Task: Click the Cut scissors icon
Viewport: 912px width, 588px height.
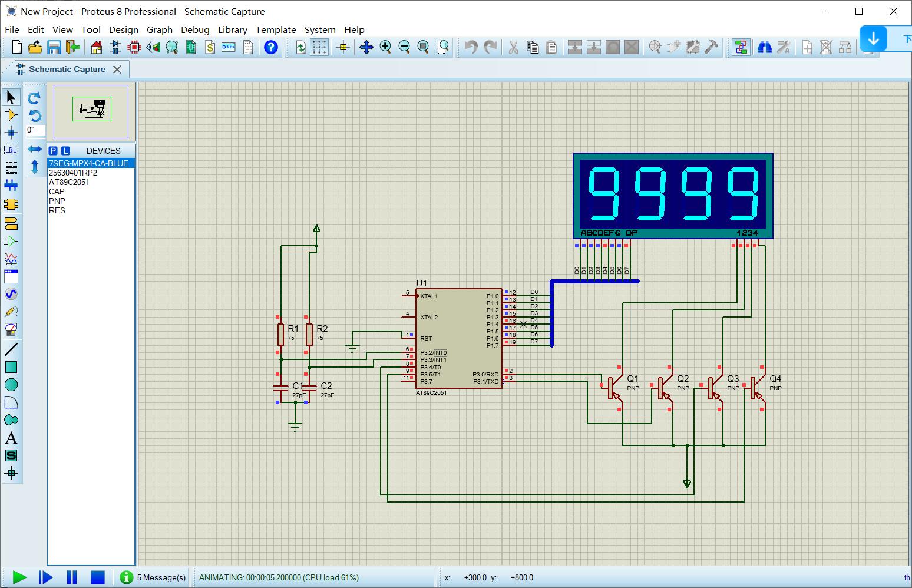Action: pos(514,47)
